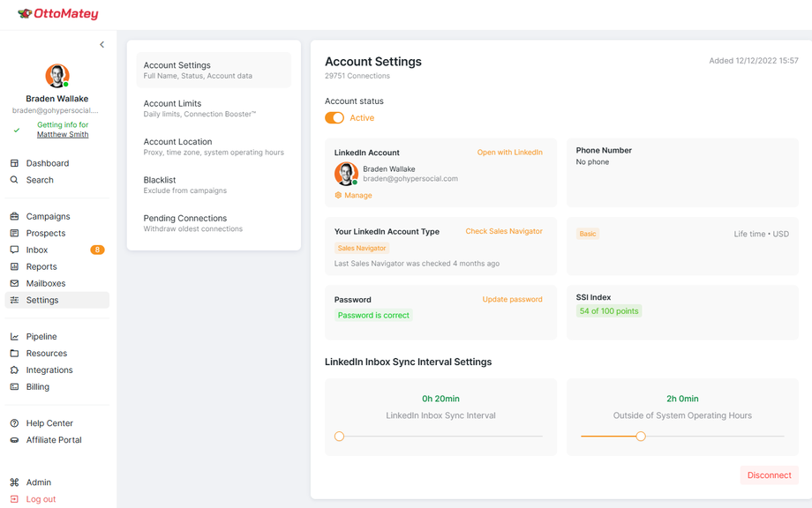Click the Billing card icon
The width and height of the screenshot is (812, 508).
[14, 386]
